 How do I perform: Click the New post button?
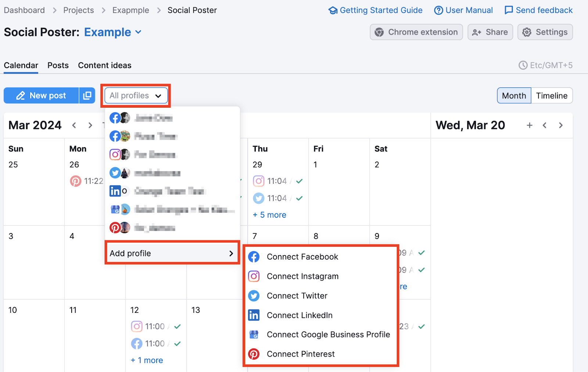click(41, 96)
